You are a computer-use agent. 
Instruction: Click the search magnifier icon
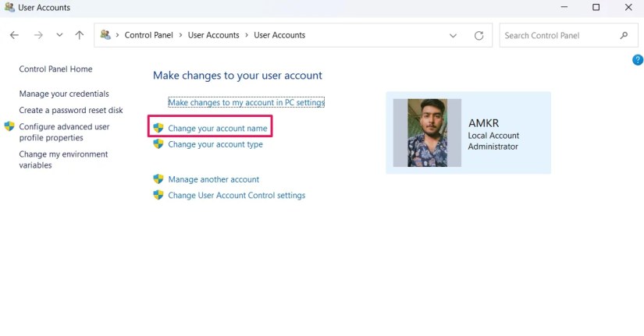[x=624, y=35]
